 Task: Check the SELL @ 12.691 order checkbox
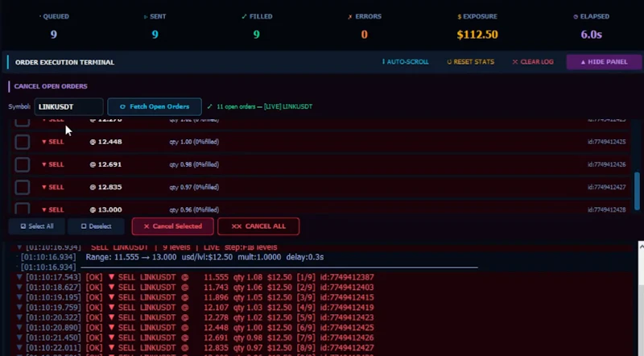[x=23, y=164]
